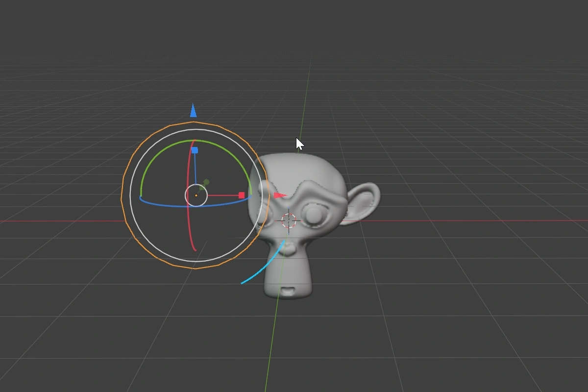Click the red X-axis move arrow tip
The height and width of the screenshot is (392, 588).
click(x=280, y=195)
